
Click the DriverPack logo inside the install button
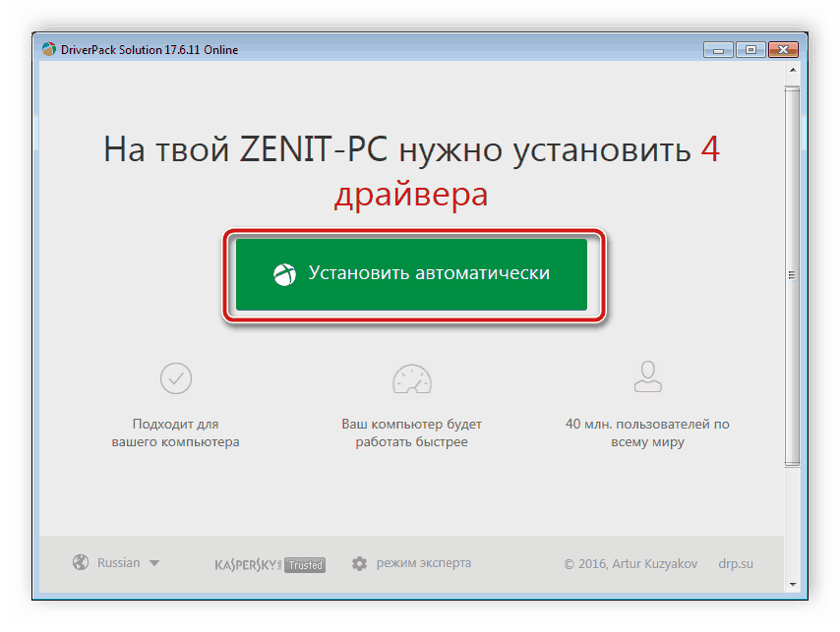coord(284,274)
